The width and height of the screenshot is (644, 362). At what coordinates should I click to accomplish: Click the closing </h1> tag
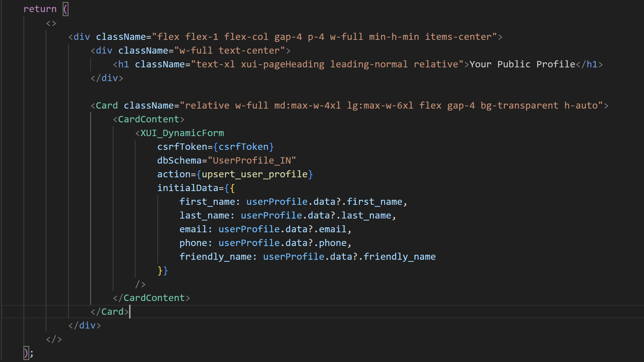(x=589, y=64)
